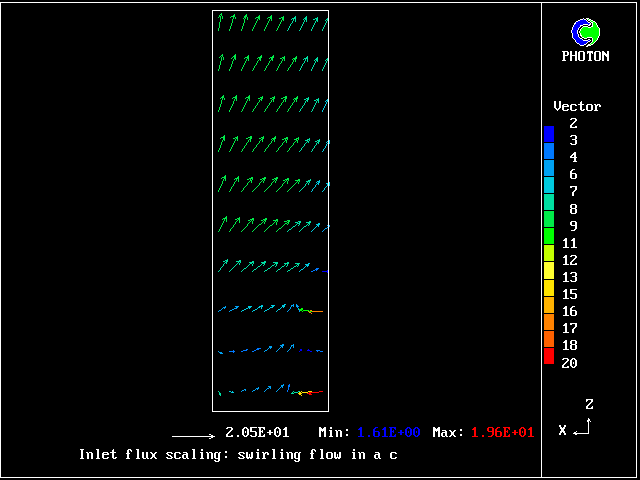Click the reference vector scale arrow
Screen dimensions: 640x480
click(x=194, y=436)
